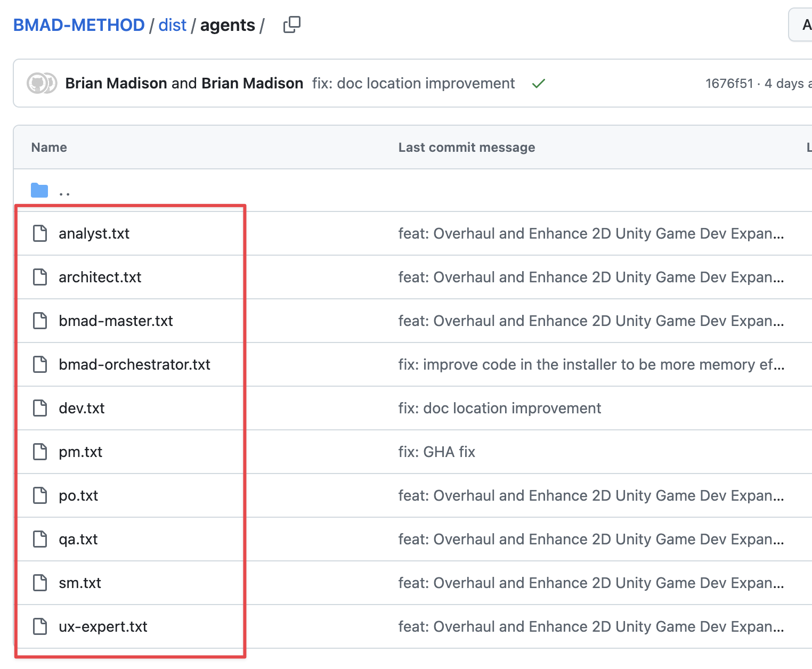Copy the path with the copy icon

tap(291, 25)
